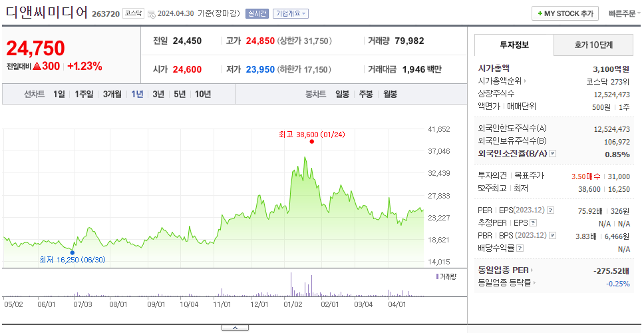Expand 동일업종 등락률 arrow link
Viewport: 644px width, 333px height.
[534, 283]
